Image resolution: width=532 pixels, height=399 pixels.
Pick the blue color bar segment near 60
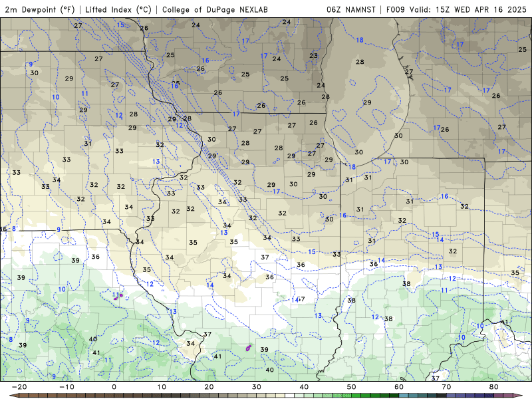click(402, 396)
